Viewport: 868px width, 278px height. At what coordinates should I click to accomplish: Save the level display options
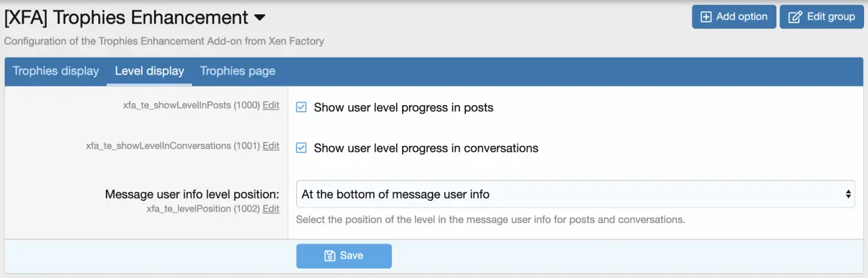tap(344, 256)
